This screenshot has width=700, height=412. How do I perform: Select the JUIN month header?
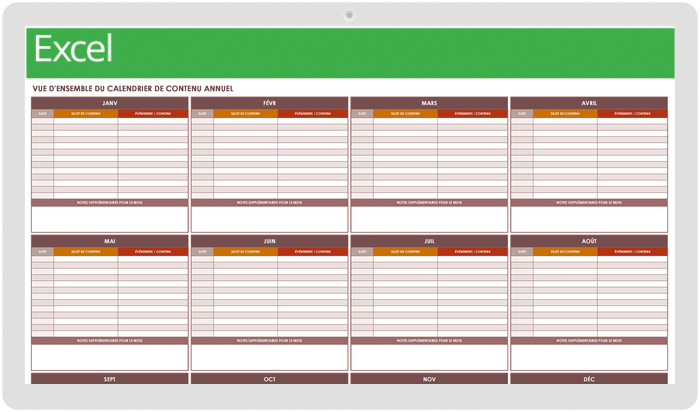coord(270,241)
